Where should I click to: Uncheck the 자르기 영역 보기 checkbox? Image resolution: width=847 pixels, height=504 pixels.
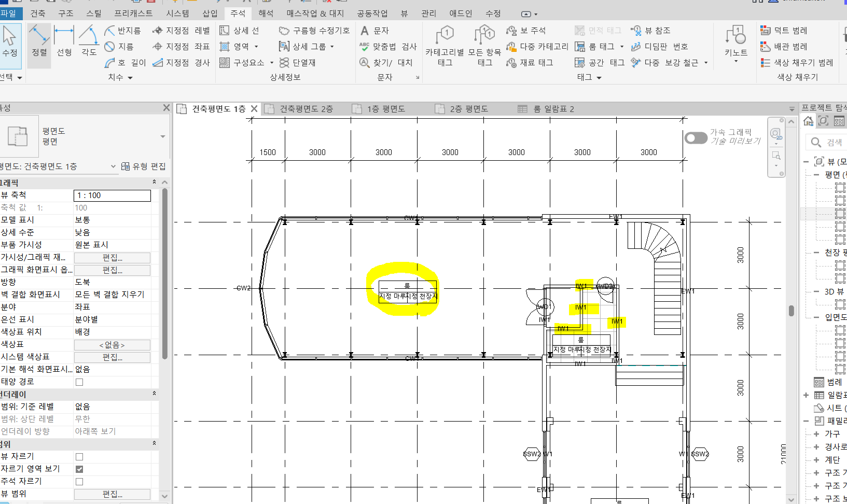[x=79, y=469]
